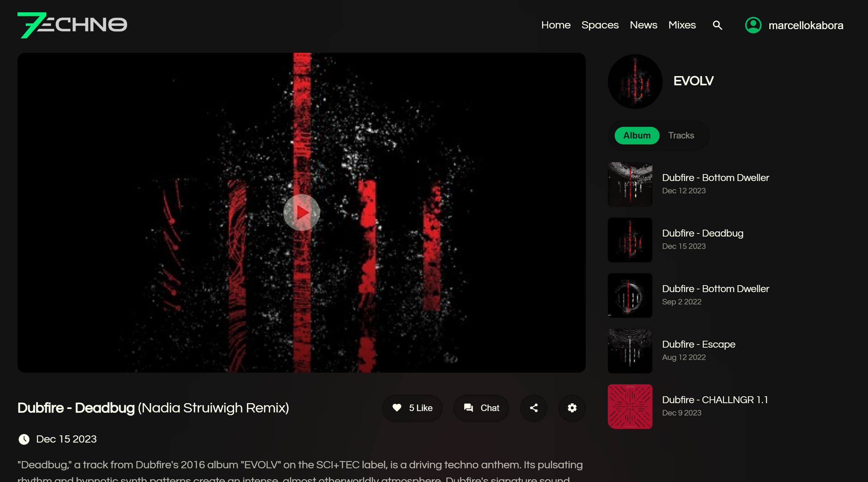
Task: Open the search magnifier icon
Action: [717, 25]
